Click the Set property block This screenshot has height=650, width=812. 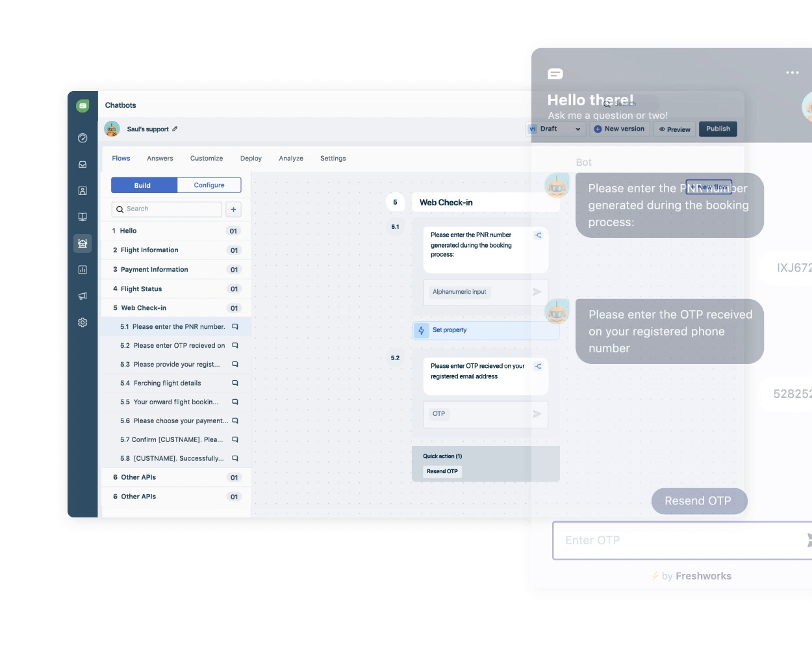[x=486, y=331]
